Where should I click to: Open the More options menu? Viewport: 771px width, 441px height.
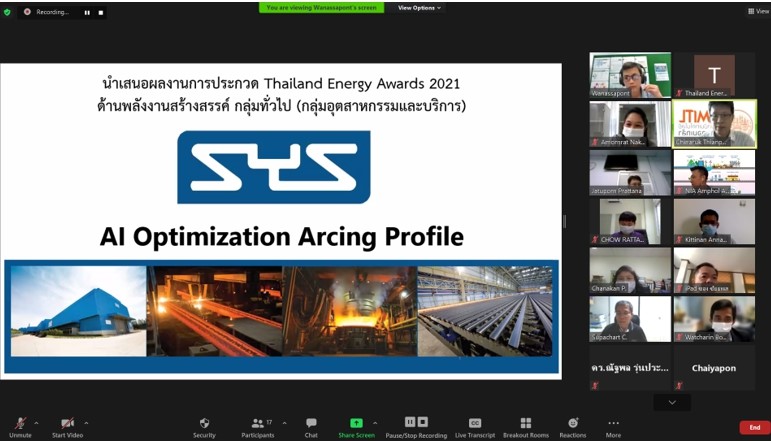click(x=613, y=427)
